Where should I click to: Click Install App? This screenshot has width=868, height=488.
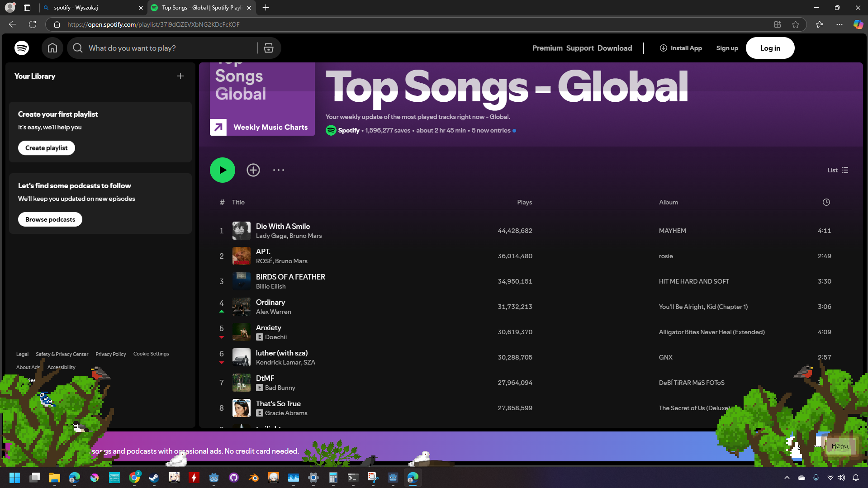[x=681, y=48]
